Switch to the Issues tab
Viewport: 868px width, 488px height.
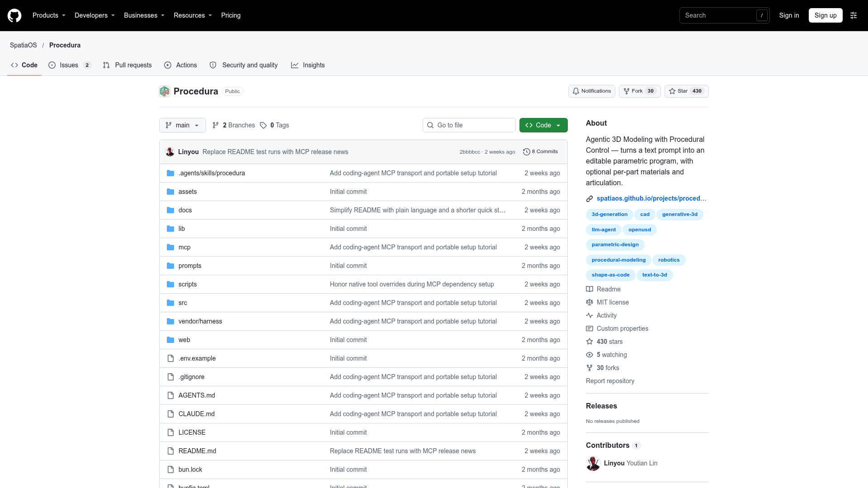click(x=70, y=65)
